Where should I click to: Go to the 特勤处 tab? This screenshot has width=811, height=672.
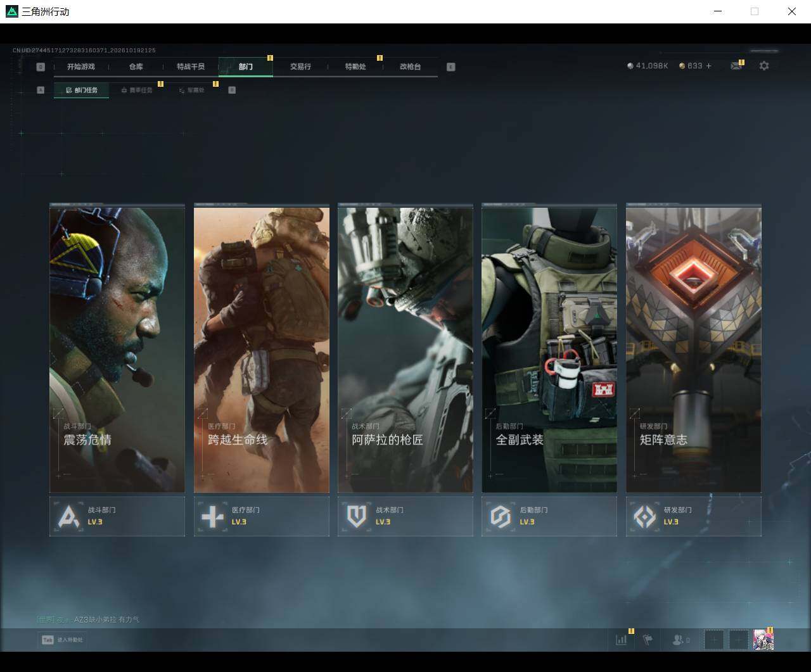355,67
